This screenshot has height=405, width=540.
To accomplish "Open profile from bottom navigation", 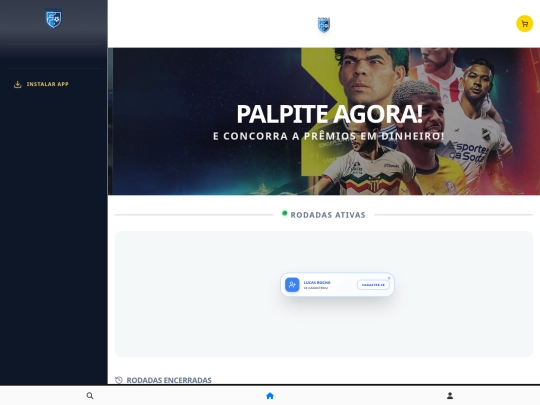I will coord(450,396).
